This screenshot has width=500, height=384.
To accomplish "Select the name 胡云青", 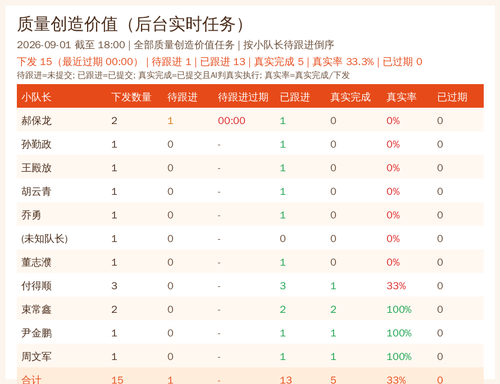I will [36, 192].
